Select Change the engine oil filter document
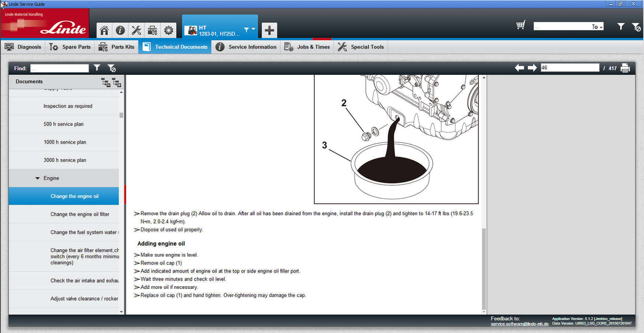Screen dimensions: 644x333 (x=80, y=214)
